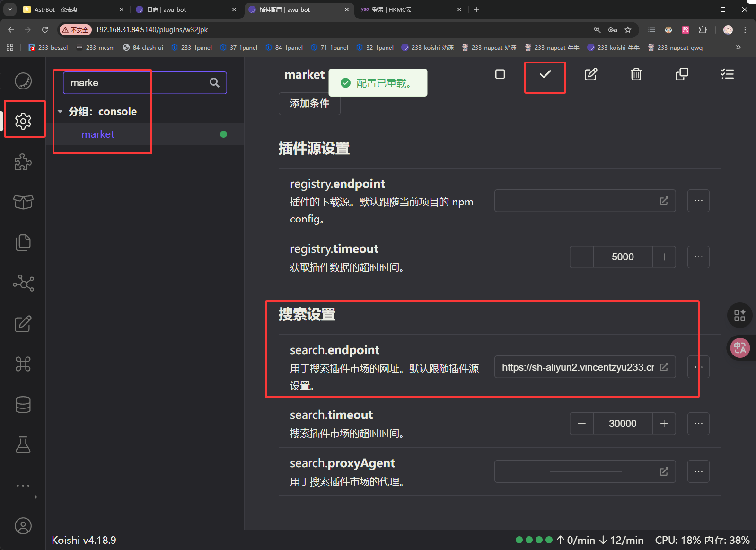Click the rename pencil icon in header
The image size is (756, 550).
pos(590,74)
